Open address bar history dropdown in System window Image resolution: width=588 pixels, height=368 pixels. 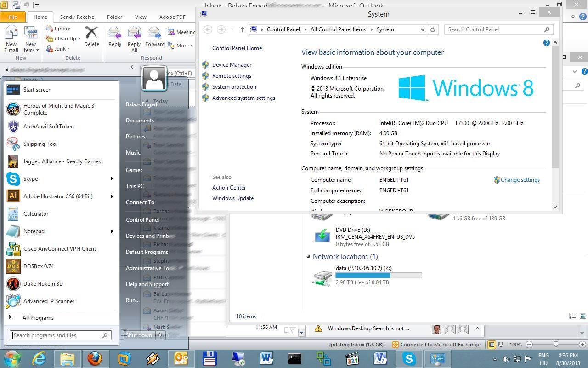[423, 29]
